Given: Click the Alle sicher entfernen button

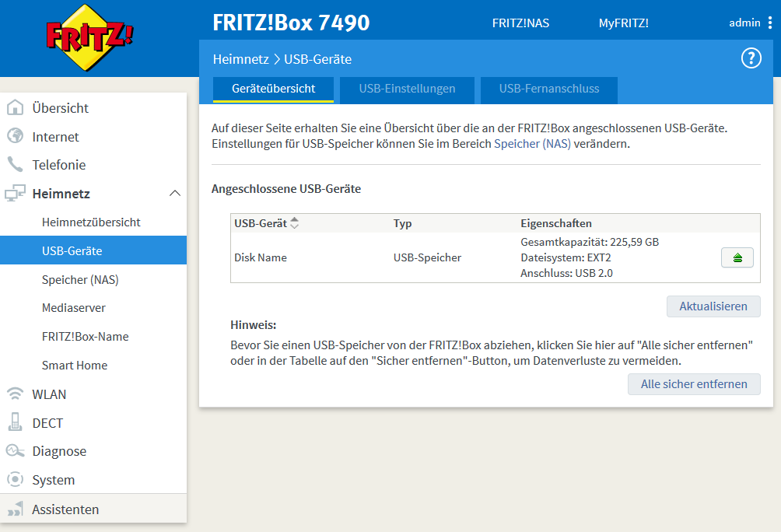Looking at the screenshot, I should coord(694,383).
